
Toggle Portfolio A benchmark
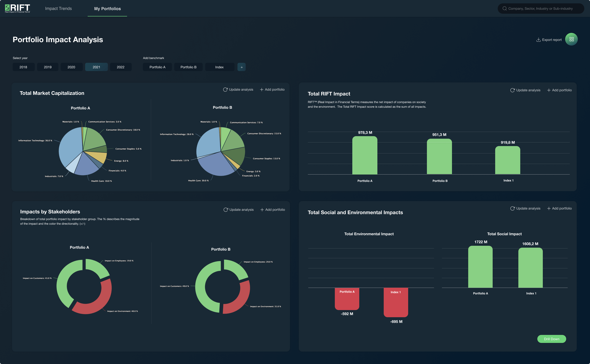click(x=157, y=67)
